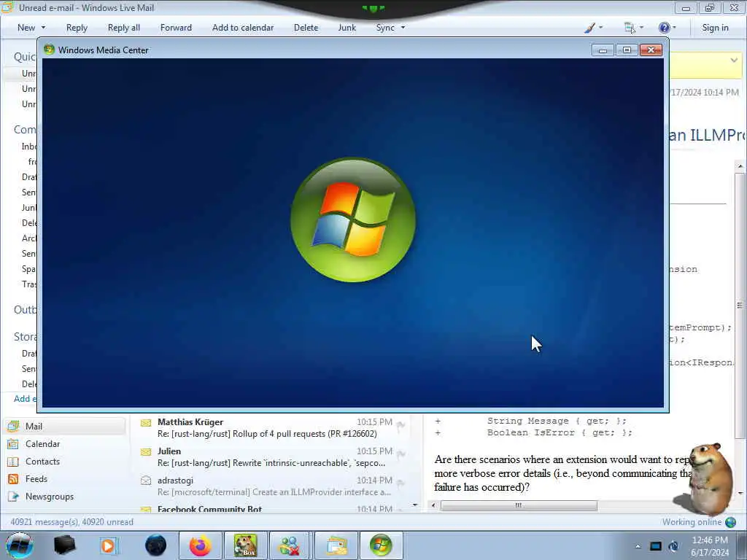Image resolution: width=747 pixels, height=560 pixels.
Task: Click the Live Mail title bar icon
Action: pyautogui.click(x=7, y=7)
